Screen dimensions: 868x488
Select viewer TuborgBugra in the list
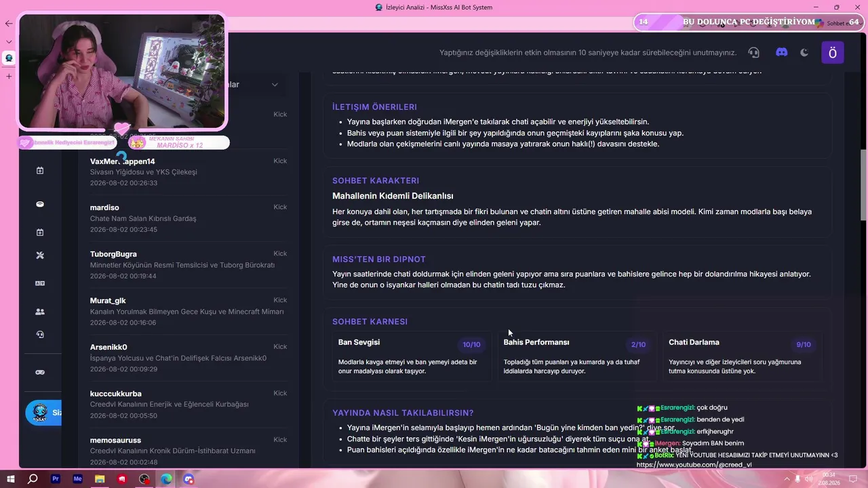pos(189,265)
